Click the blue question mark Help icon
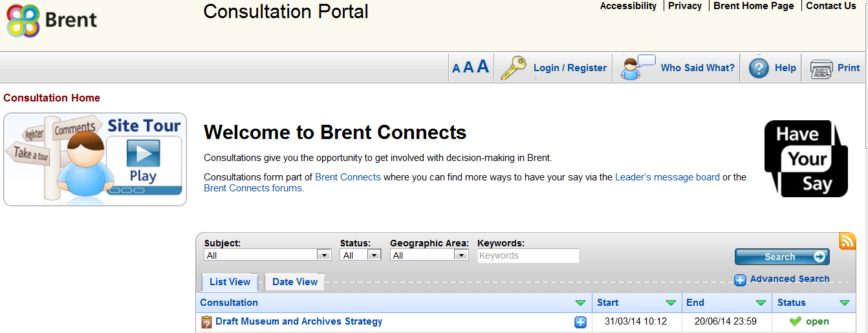 coord(758,68)
